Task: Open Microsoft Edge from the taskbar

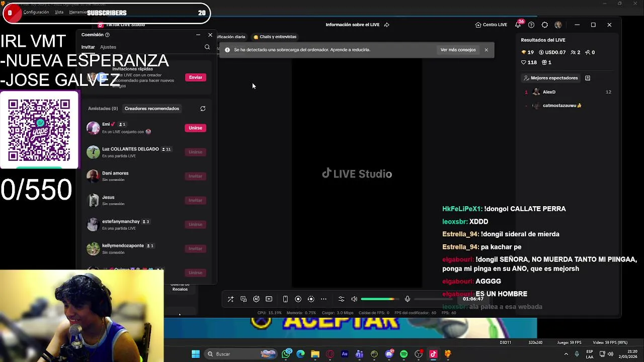Action: click(x=301, y=354)
